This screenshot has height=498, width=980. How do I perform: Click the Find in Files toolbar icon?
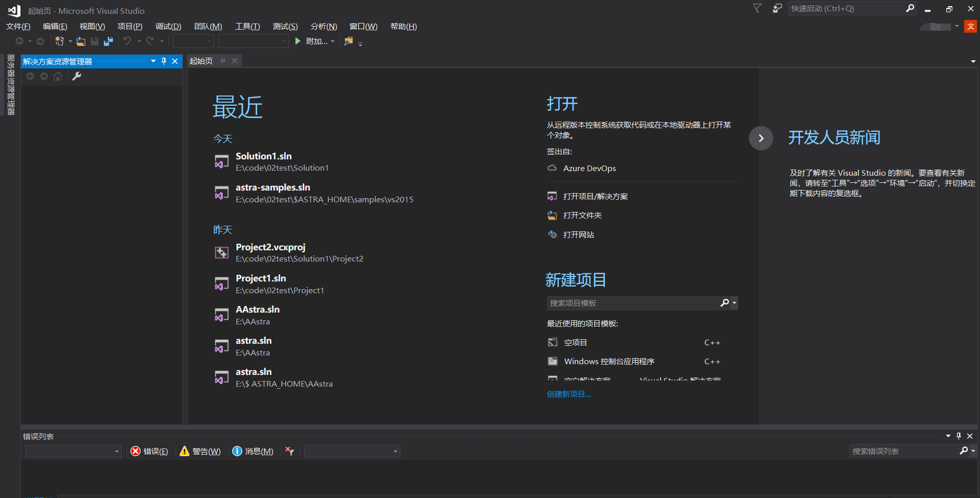coord(348,41)
